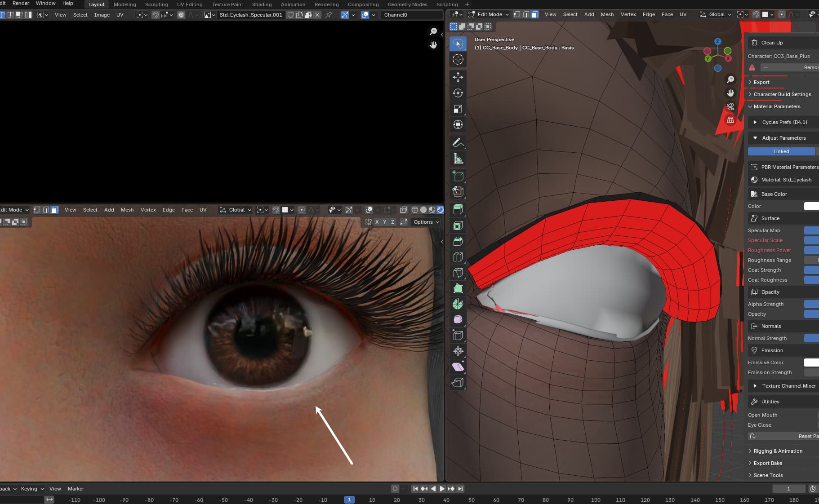Select the Cursor tool
This screenshot has width=819, height=504.
click(x=458, y=59)
